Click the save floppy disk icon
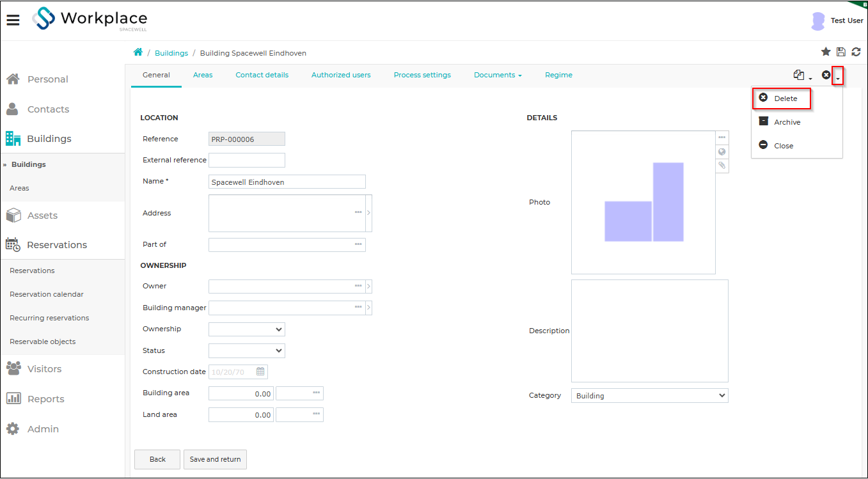Image resolution: width=868 pixels, height=479 pixels. (x=841, y=52)
